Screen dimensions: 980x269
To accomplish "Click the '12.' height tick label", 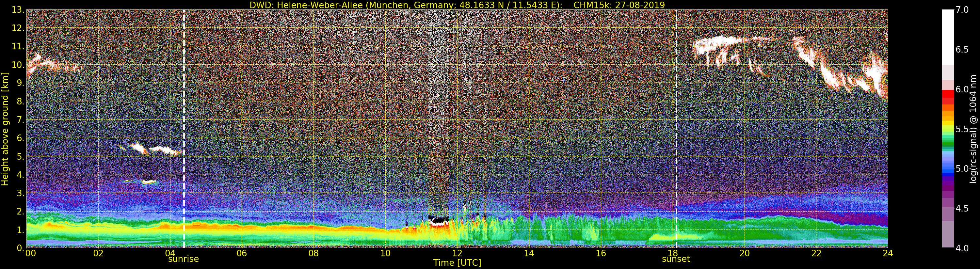I will tap(18, 28).
